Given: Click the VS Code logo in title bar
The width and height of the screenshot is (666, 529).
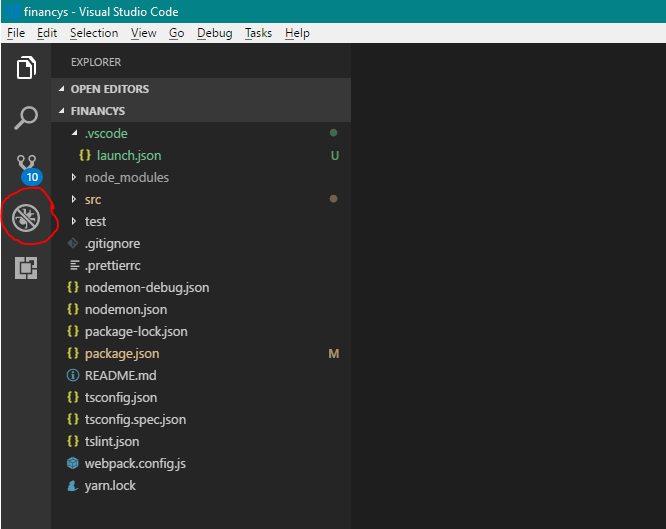Looking at the screenshot, I should coord(11,11).
